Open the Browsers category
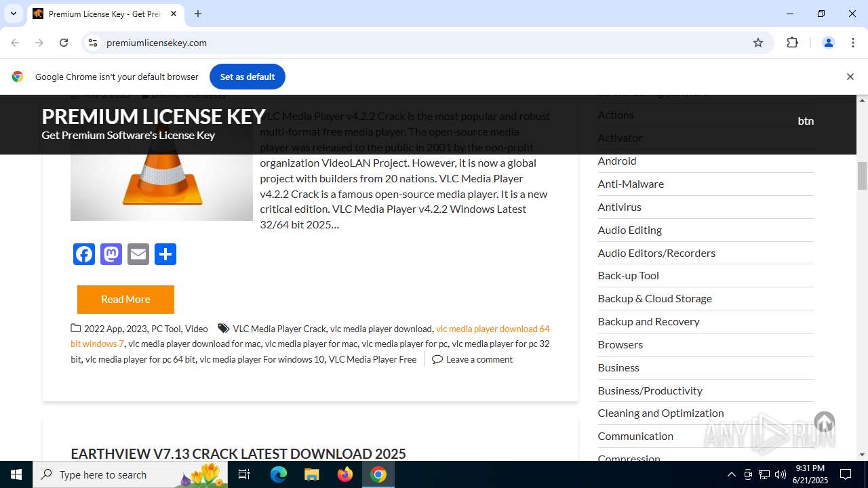The width and height of the screenshot is (868, 488). point(620,344)
